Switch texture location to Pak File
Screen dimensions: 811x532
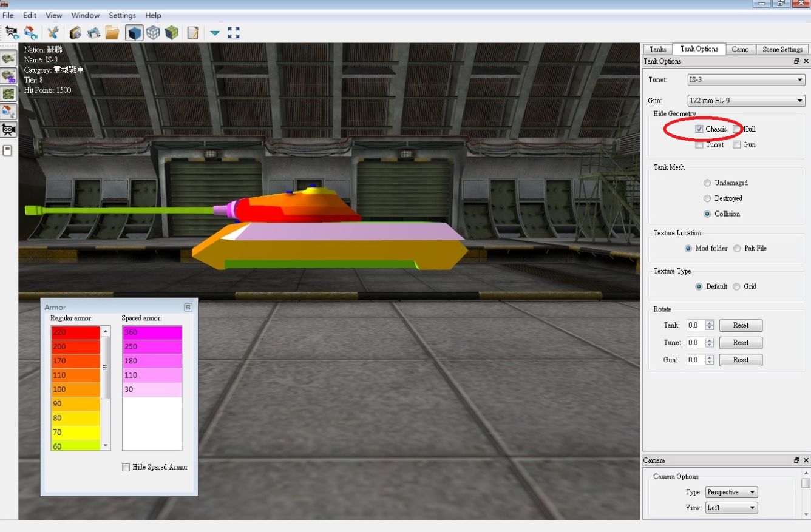(738, 248)
